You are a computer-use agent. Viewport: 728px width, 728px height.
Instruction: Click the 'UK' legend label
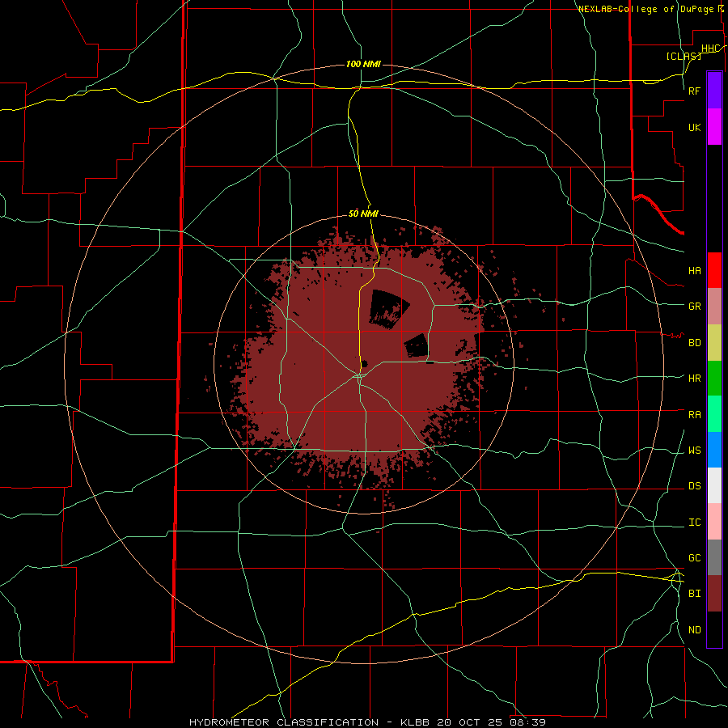(x=694, y=127)
